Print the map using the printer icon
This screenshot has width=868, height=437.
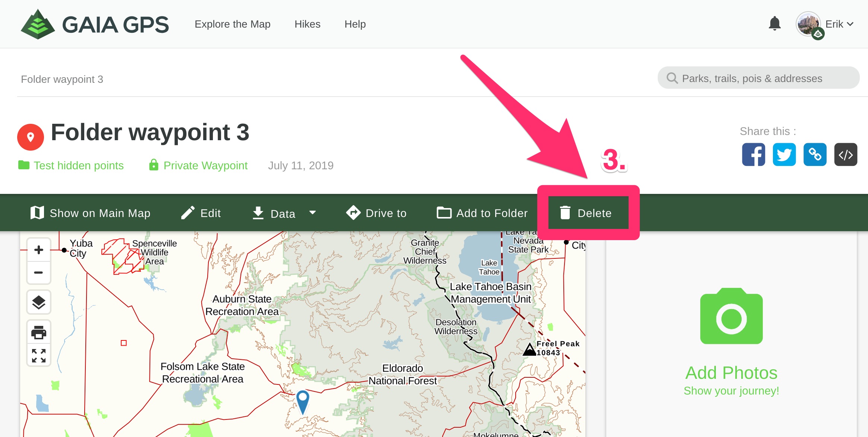pyautogui.click(x=38, y=331)
